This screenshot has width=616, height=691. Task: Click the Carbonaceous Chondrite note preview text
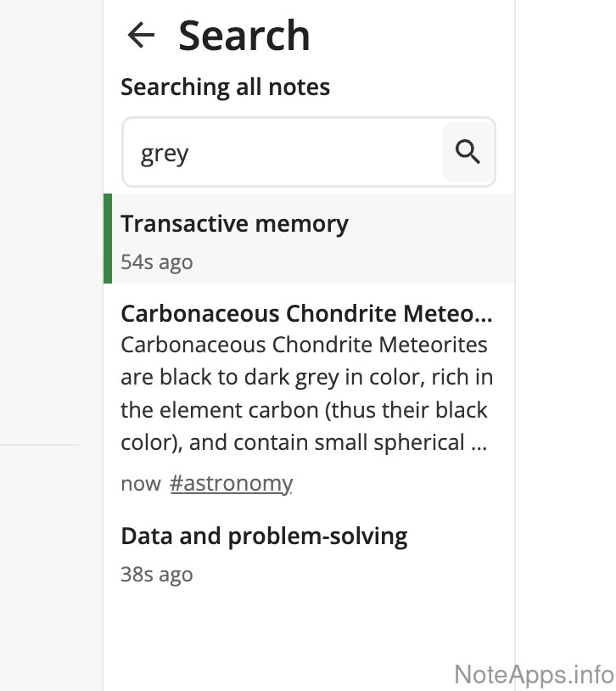tap(305, 394)
